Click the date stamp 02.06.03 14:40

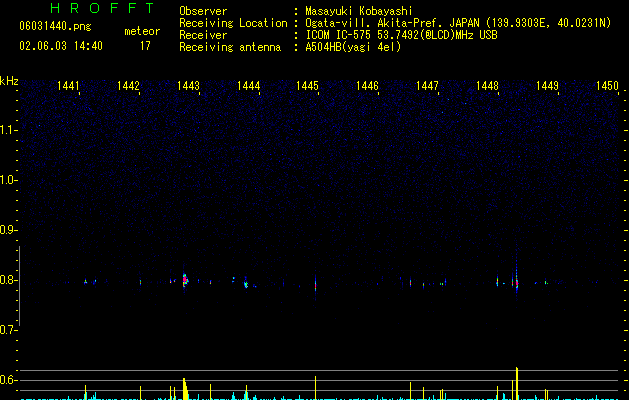point(61,46)
